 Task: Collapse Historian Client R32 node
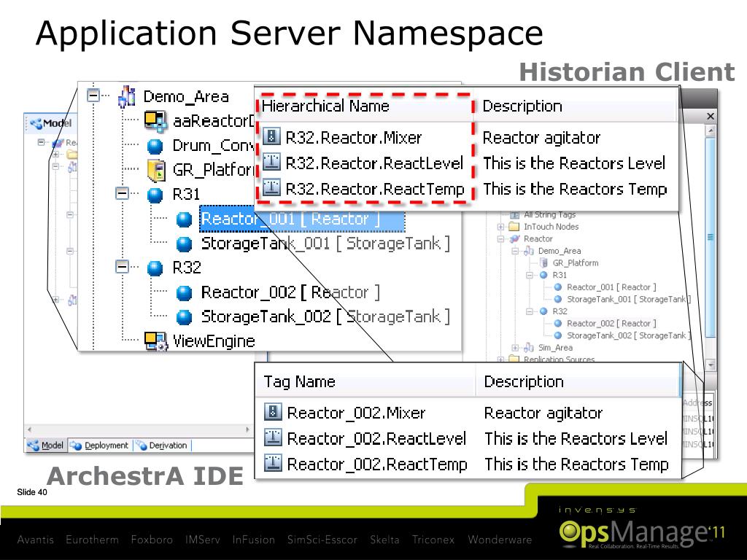[x=530, y=311]
